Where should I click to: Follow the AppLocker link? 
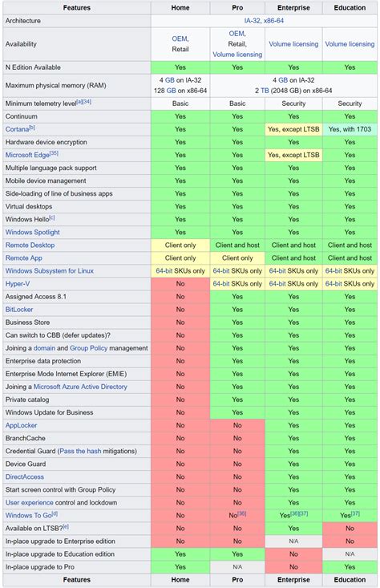click(x=21, y=425)
